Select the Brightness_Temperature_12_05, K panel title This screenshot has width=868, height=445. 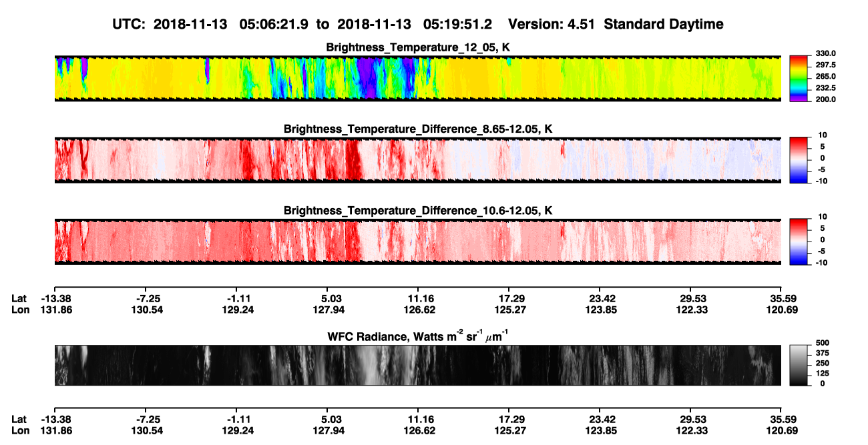coord(418,48)
